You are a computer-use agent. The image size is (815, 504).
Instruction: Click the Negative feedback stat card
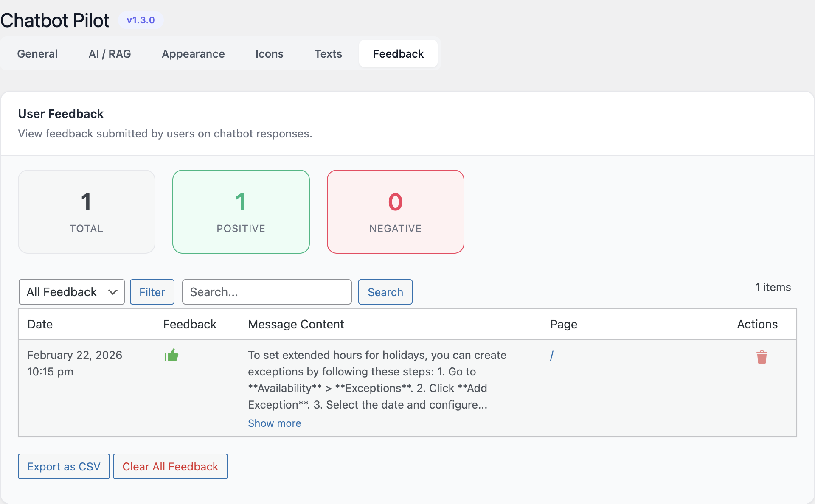(395, 212)
